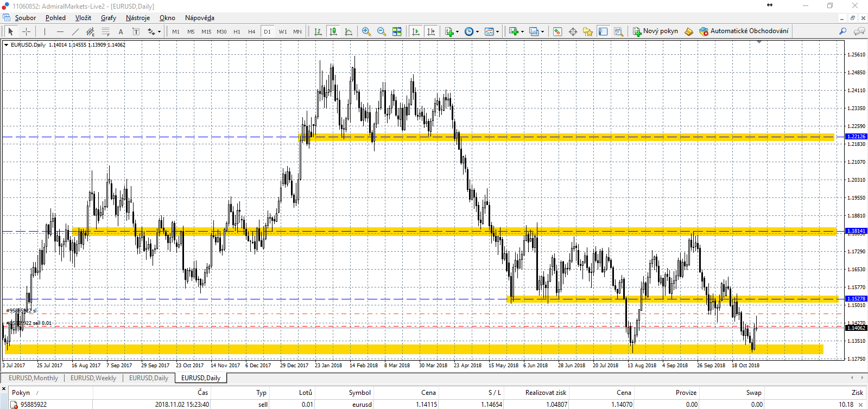Switch chart to M30 timeframe
Viewport: 868px width, 409px height.
[221, 31]
